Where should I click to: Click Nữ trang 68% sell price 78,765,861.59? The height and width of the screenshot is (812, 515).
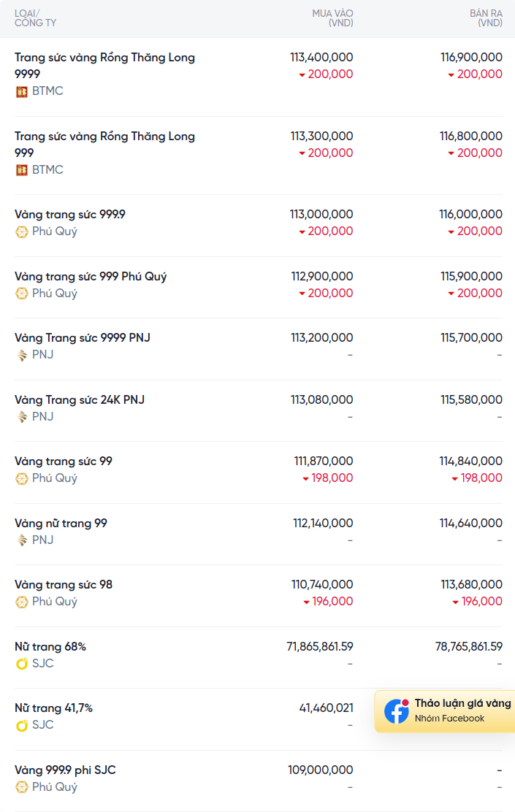click(x=469, y=646)
